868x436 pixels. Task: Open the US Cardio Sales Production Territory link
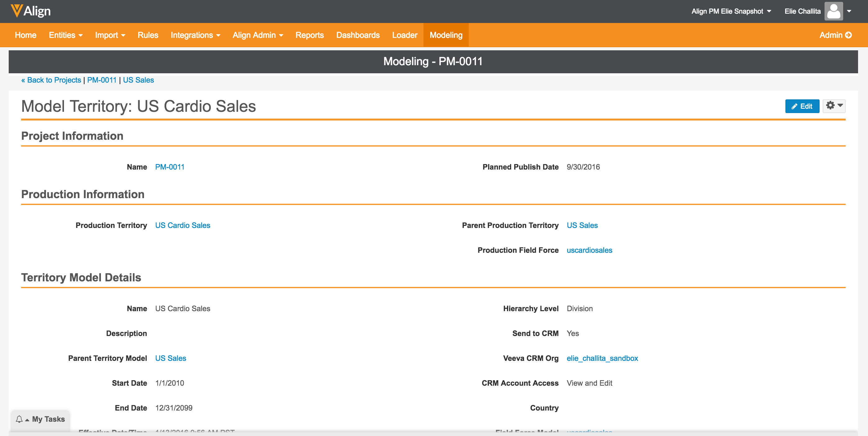tap(183, 225)
